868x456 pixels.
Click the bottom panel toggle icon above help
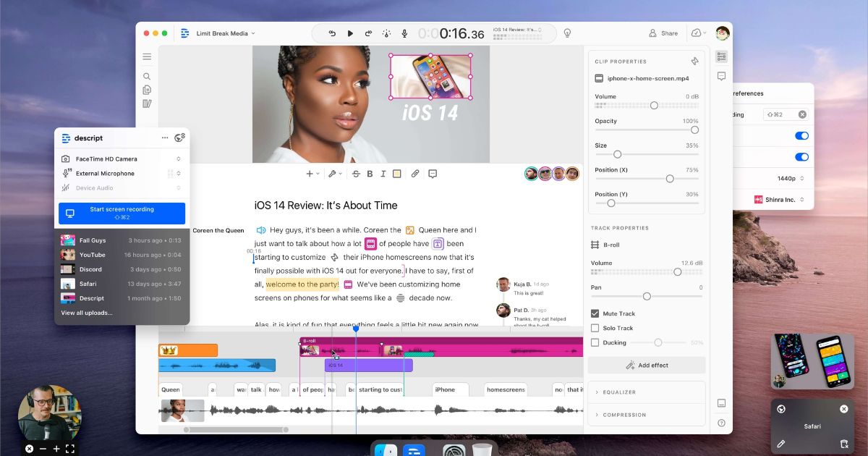[721, 403]
